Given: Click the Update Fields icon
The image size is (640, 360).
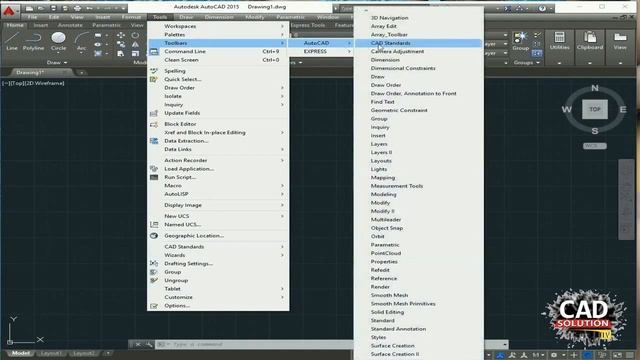Looking at the screenshot, I should tap(154, 113).
